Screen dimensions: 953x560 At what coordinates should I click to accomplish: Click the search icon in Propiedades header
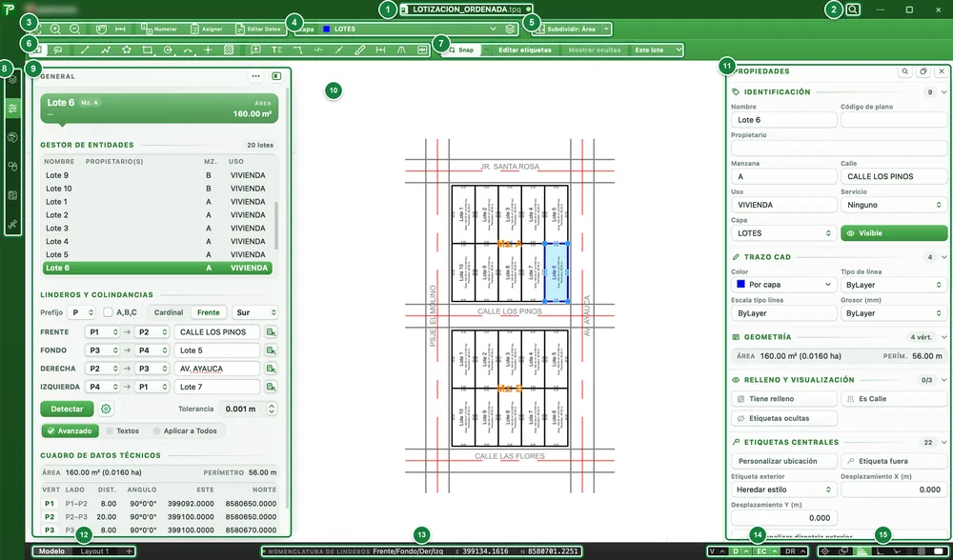(905, 71)
